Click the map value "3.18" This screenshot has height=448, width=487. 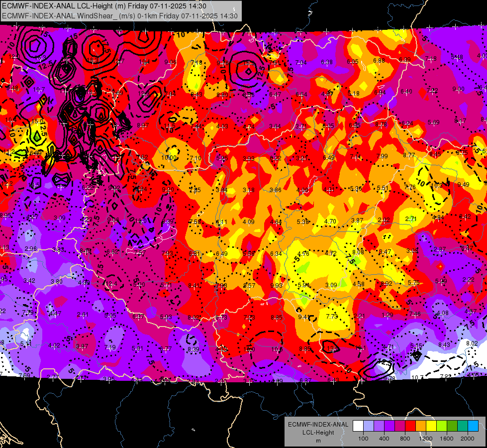tap(248, 190)
